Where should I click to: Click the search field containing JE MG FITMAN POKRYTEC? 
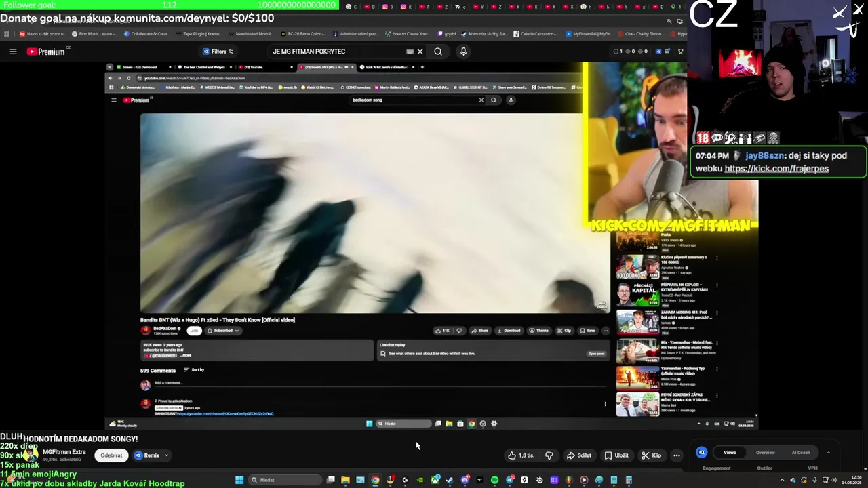336,52
